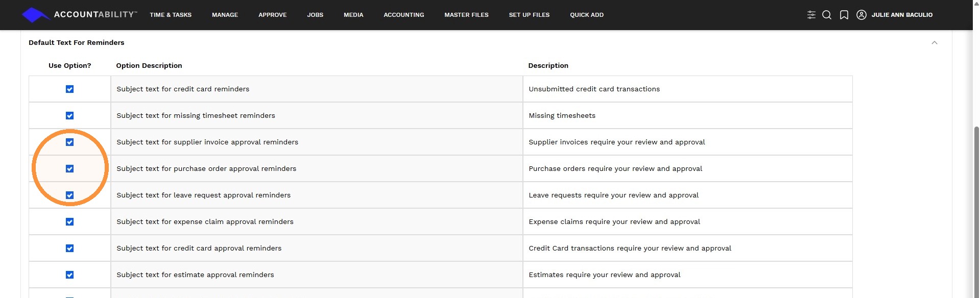980x298 pixels.
Task: Open the Manage menu
Action: tap(225, 15)
